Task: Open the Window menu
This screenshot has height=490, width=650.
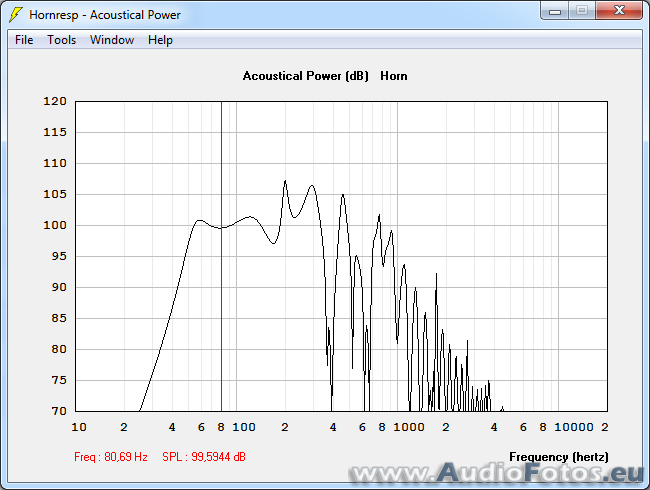Action: (x=111, y=40)
